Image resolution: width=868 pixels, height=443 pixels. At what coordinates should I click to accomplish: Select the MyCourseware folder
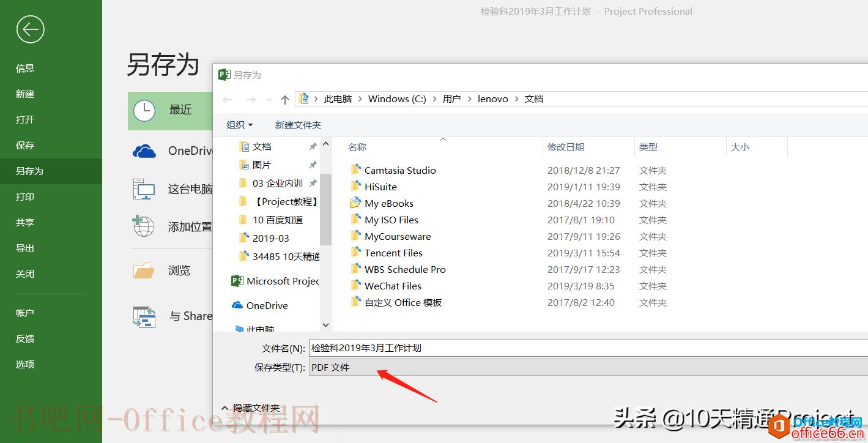(x=398, y=236)
